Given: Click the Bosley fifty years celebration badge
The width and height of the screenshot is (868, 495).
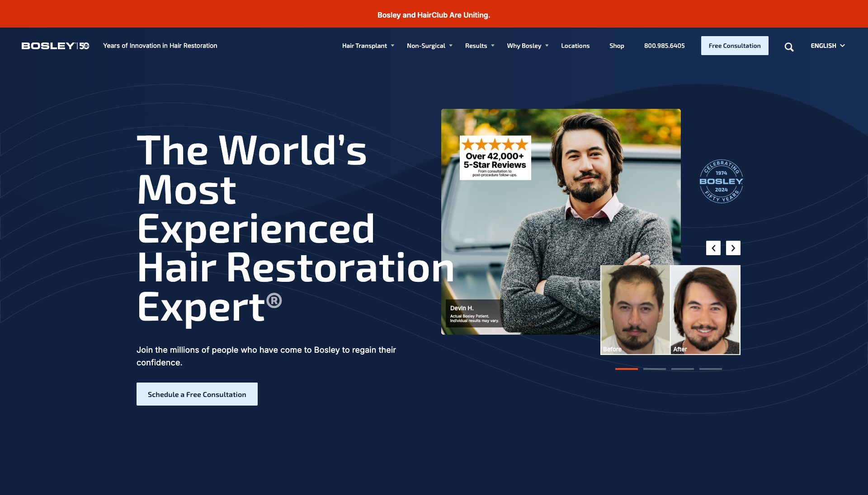Looking at the screenshot, I should click(721, 181).
